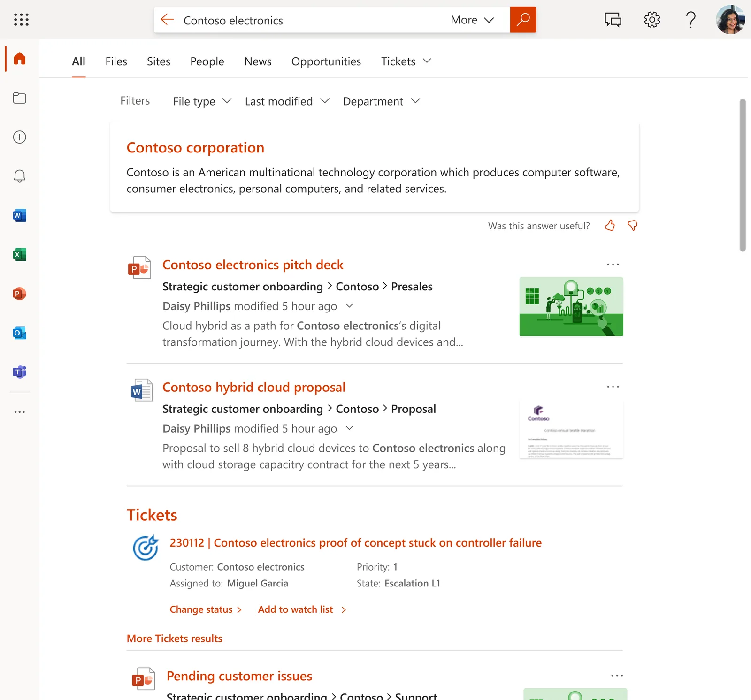This screenshot has width=751, height=700.
Task: Switch to the People tab
Action: pyautogui.click(x=207, y=61)
